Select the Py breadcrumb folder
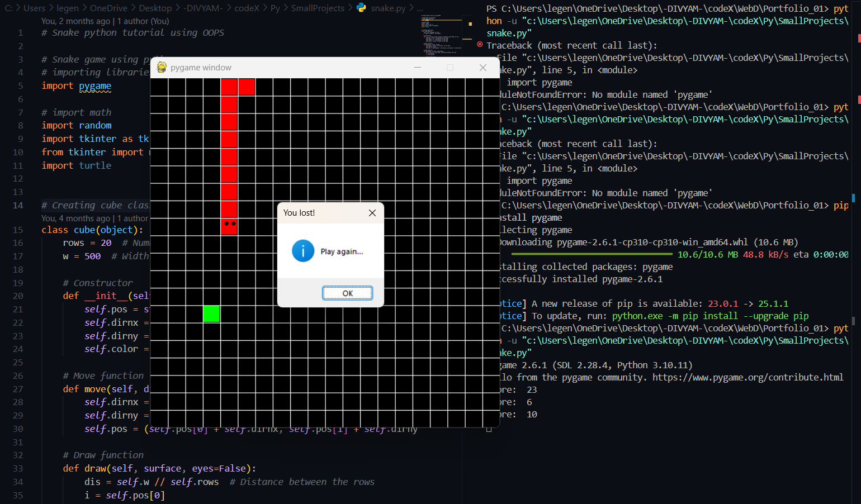The image size is (861, 504). click(x=275, y=8)
